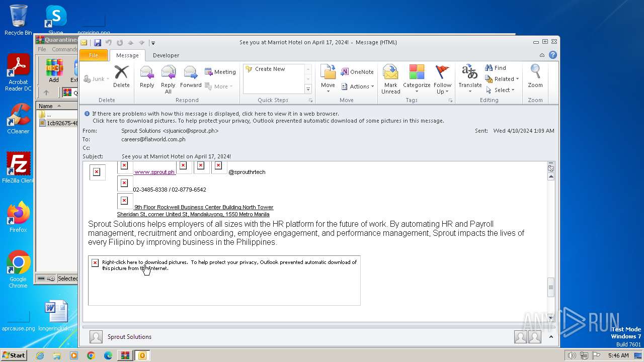
Task: Click the sender address sjuanico@sprout.ph
Action: [170, 131]
